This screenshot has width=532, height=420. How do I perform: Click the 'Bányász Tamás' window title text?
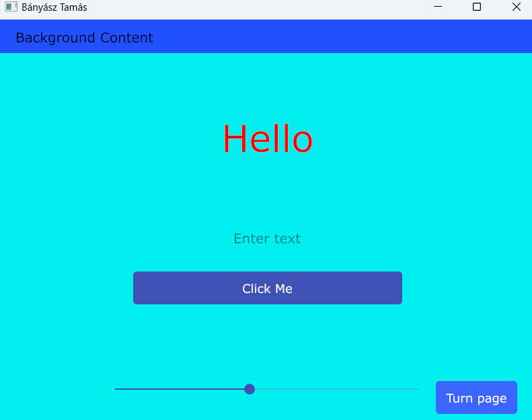pyautogui.click(x=54, y=7)
